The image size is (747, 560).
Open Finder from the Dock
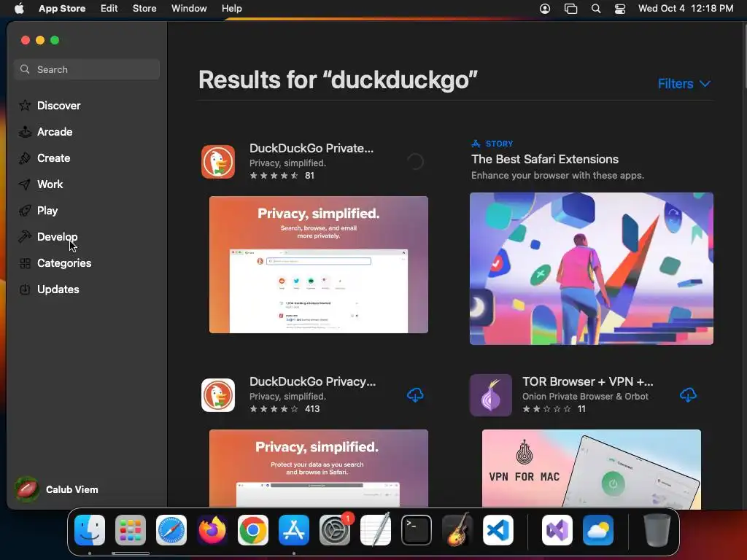point(90,530)
